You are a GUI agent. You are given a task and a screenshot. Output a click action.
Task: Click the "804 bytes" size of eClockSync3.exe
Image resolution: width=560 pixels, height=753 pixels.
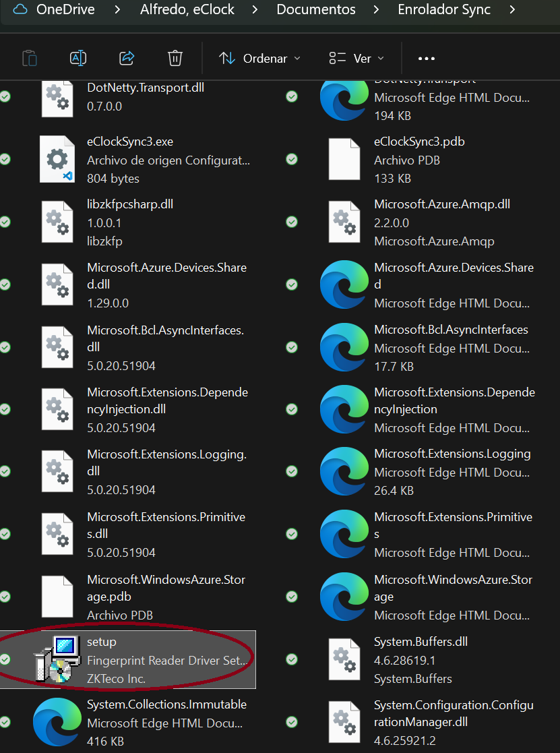click(113, 179)
